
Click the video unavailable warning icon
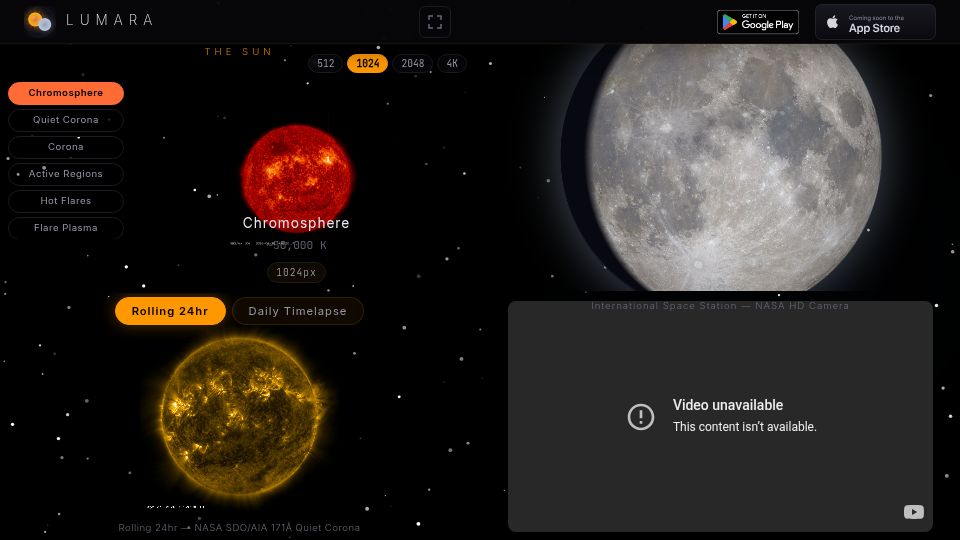coord(640,417)
